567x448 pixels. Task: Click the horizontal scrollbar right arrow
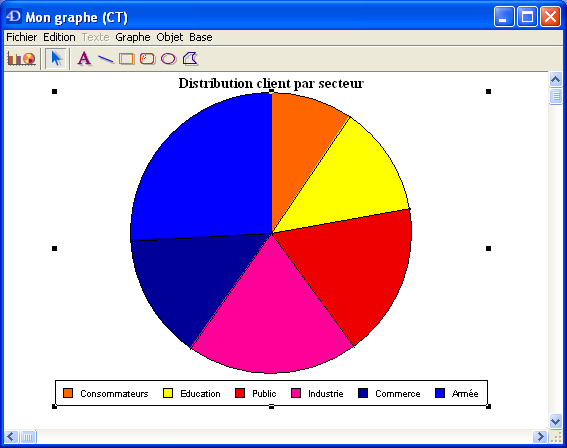pos(540,436)
